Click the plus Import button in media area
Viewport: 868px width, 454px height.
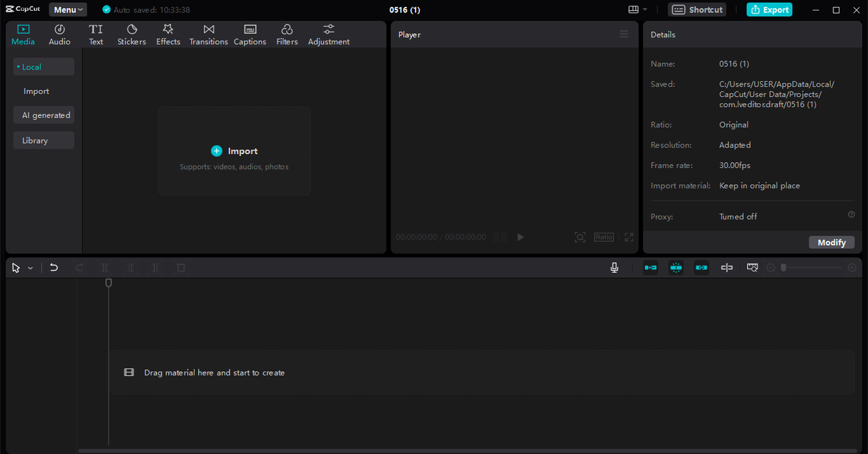(x=235, y=151)
